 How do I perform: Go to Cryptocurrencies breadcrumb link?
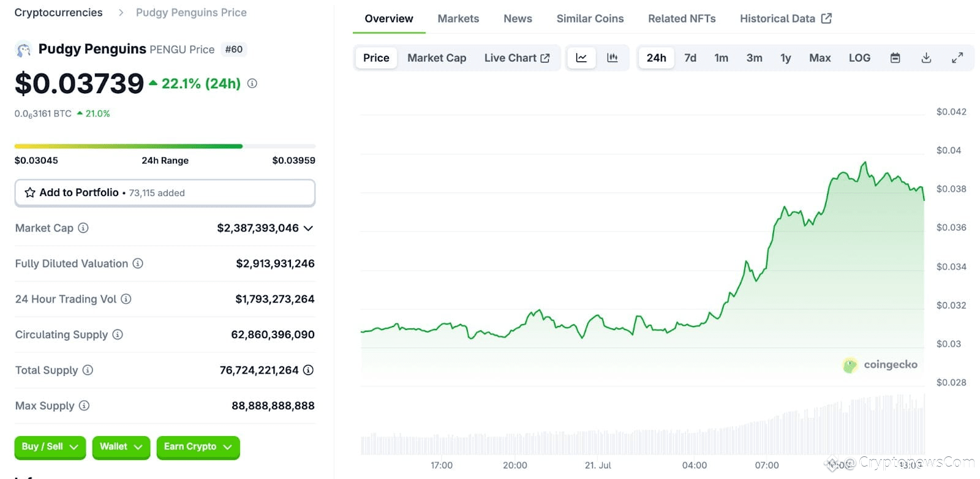tap(59, 12)
